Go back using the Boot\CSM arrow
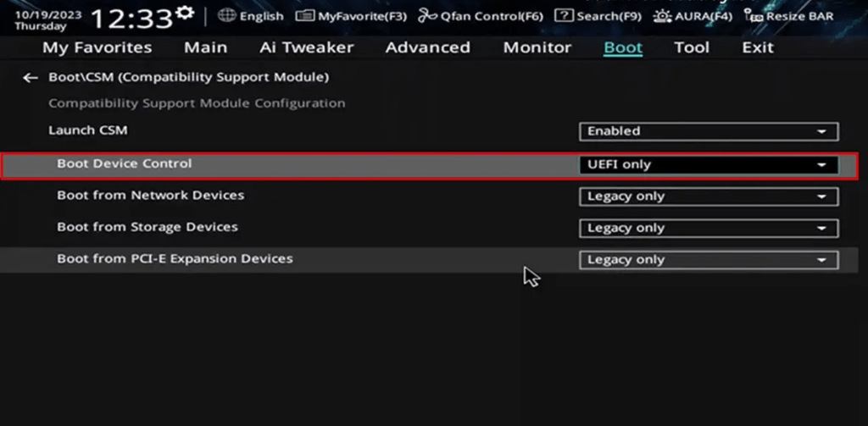This screenshot has height=426, width=868. pyautogui.click(x=31, y=78)
